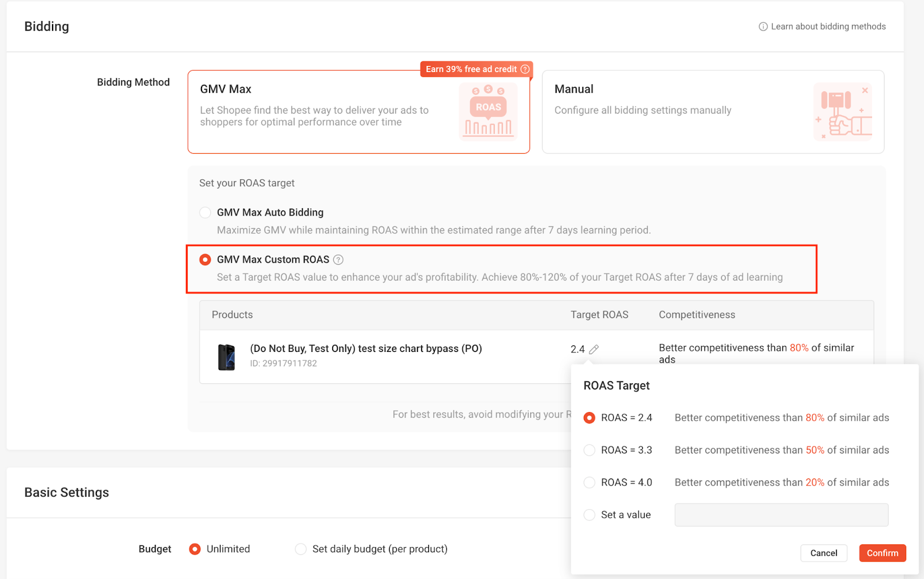Open Learn about bidding methods link

(x=828, y=27)
